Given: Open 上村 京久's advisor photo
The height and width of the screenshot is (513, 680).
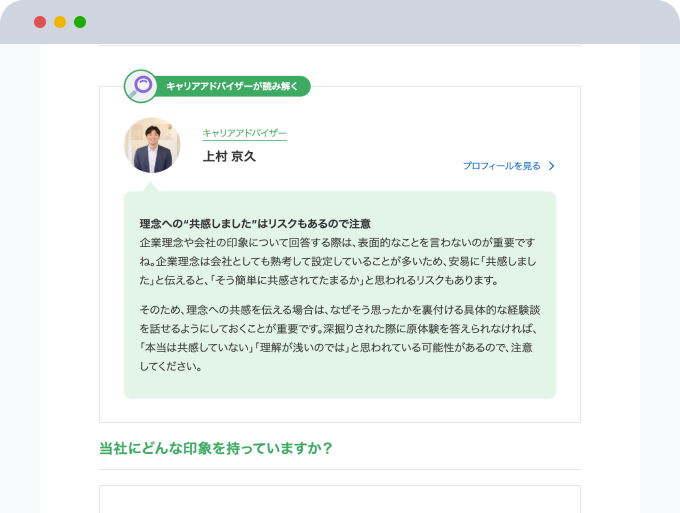Looking at the screenshot, I should tap(152, 145).
